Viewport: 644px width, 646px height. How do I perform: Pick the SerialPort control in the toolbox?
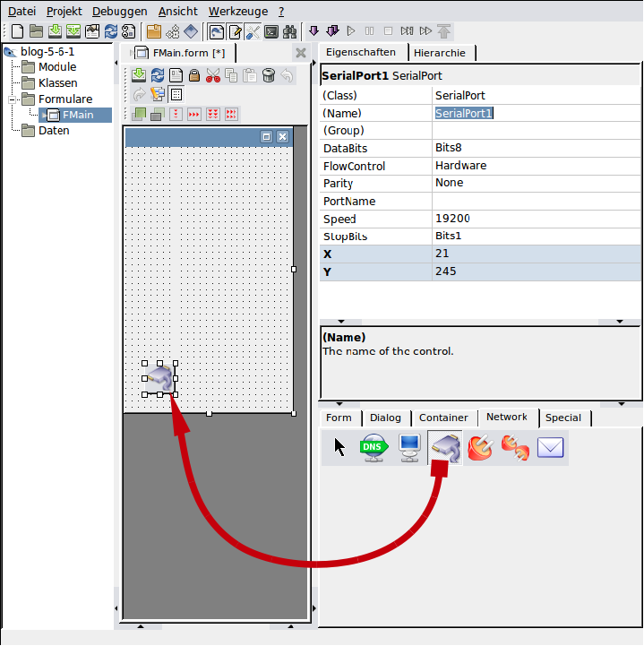pyautogui.click(x=444, y=446)
